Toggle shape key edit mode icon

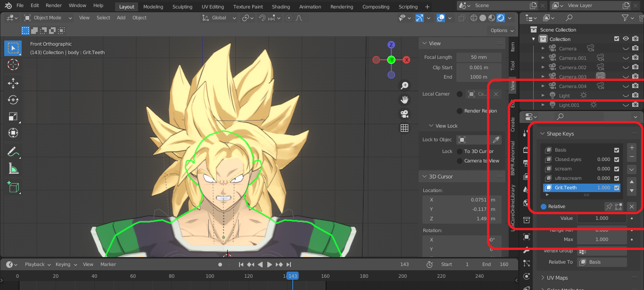click(619, 206)
